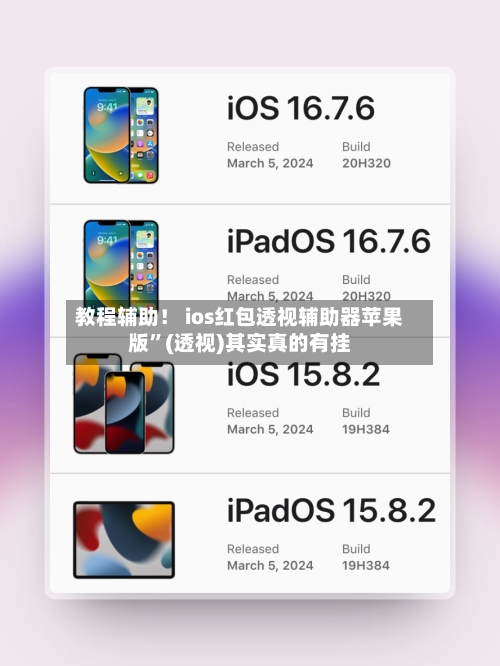Select the iOS 15.8.2 heading
Viewport: 500px width, 666px height.
(303, 374)
